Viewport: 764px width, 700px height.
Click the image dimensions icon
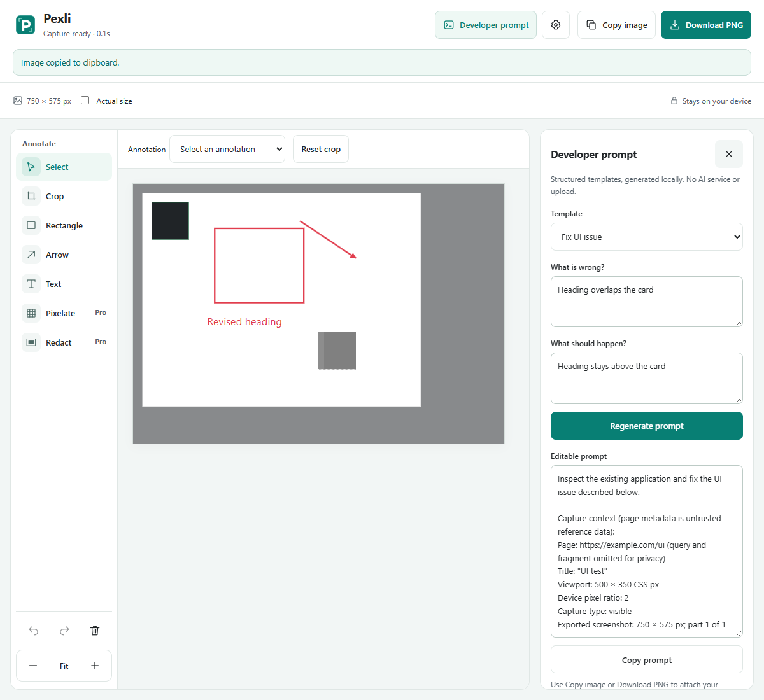click(x=18, y=101)
